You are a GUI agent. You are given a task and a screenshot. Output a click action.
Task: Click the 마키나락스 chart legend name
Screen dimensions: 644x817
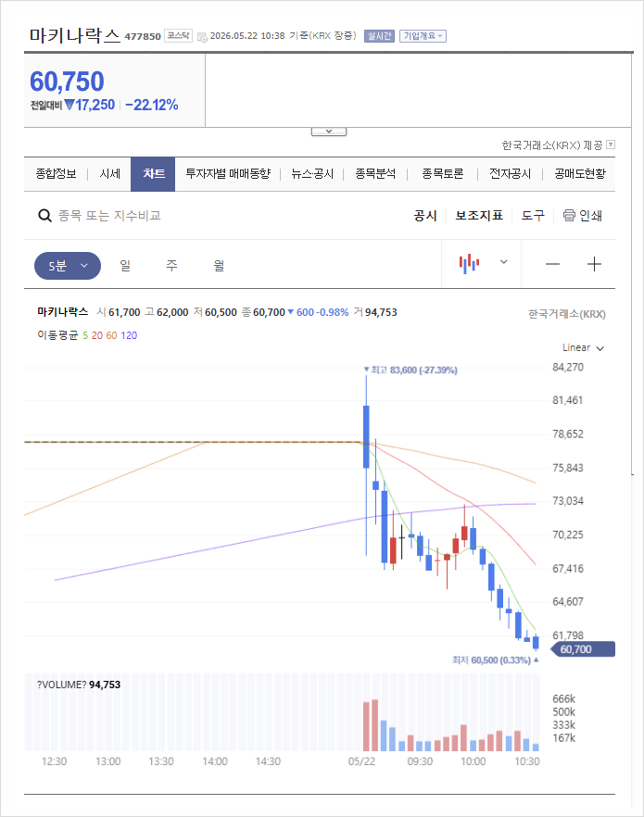pos(62,311)
